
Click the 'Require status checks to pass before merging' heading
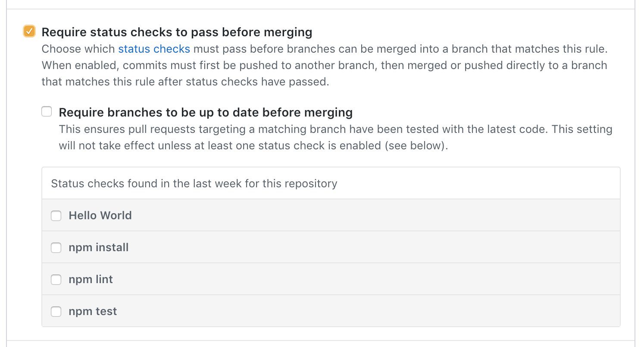click(x=177, y=32)
